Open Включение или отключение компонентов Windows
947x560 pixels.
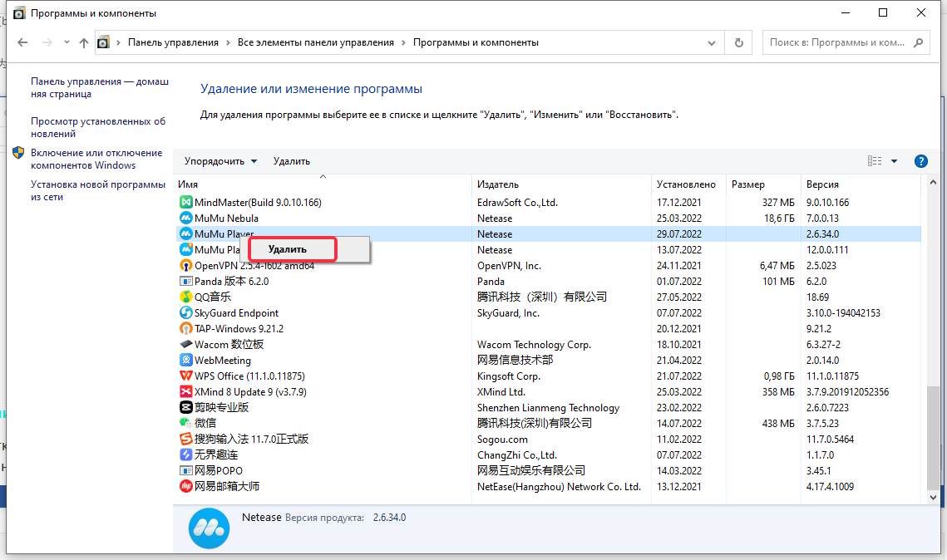[x=96, y=159]
